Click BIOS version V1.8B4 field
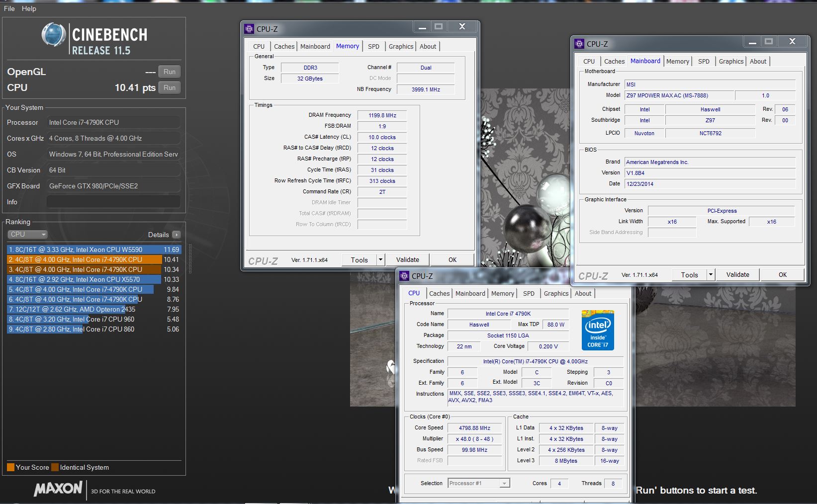The image size is (817, 504). pyautogui.click(x=710, y=173)
